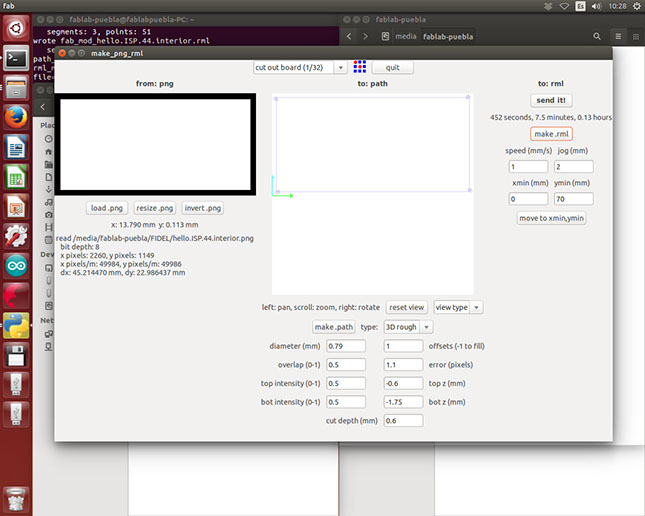Viewport: 645px width, 516px height.
Task: Click top z (mm) field
Action: click(x=403, y=384)
